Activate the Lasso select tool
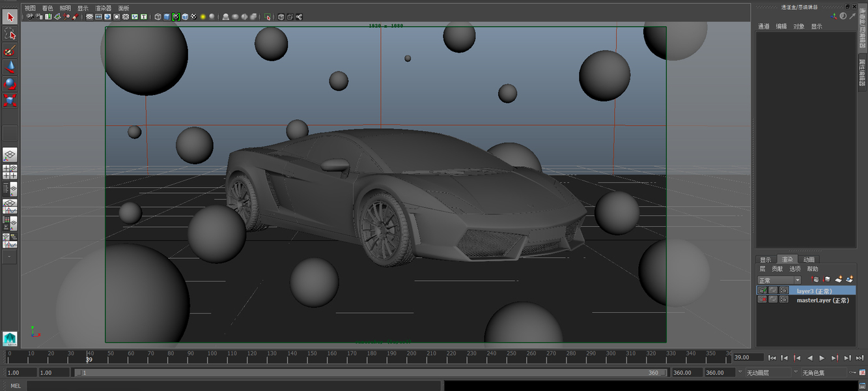 [x=10, y=34]
